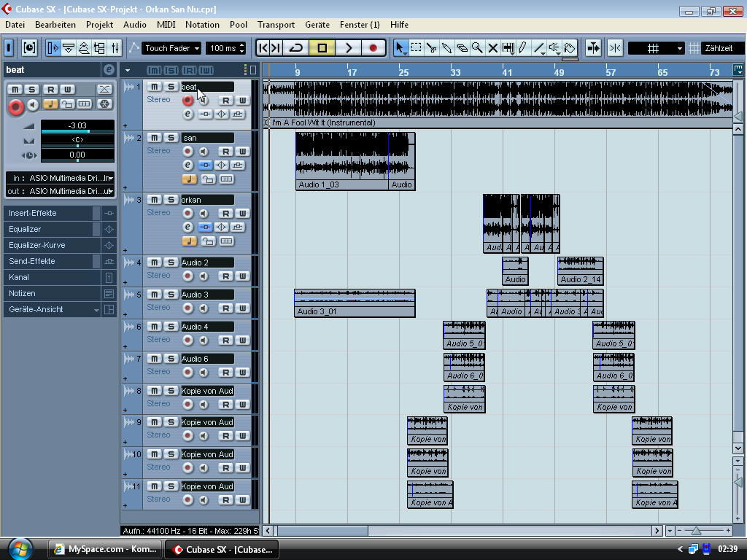Select the Range Selection tool
Image resolution: width=747 pixels, height=560 pixels.
pyautogui.click(x=416, y=47)
